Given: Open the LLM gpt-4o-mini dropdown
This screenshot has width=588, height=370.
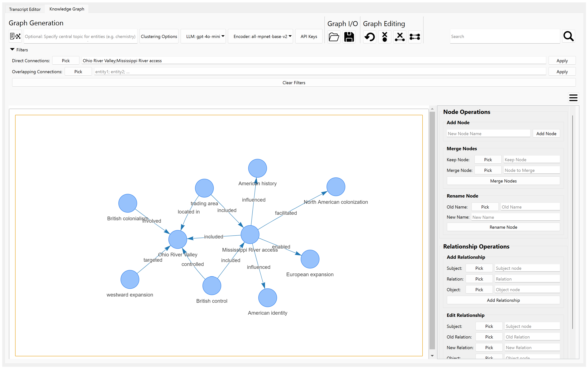Looking at the screenshot, I should (203, 37).
